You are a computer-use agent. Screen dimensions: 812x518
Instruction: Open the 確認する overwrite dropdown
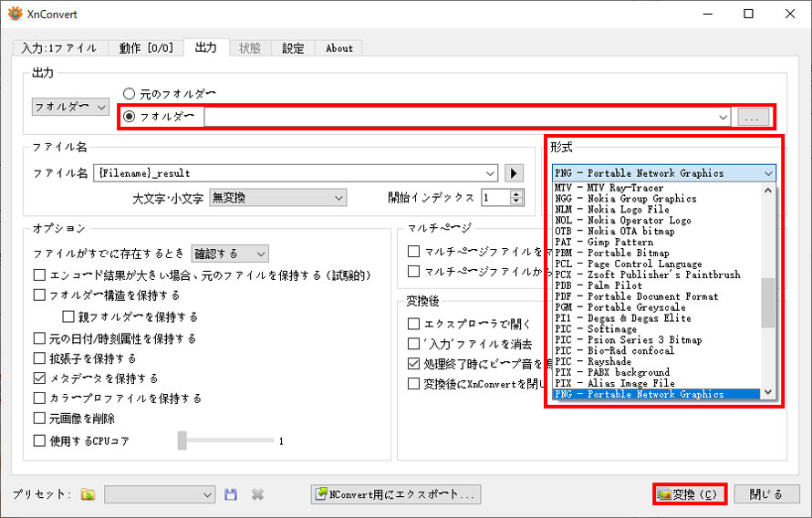click(x=230, y=254)
